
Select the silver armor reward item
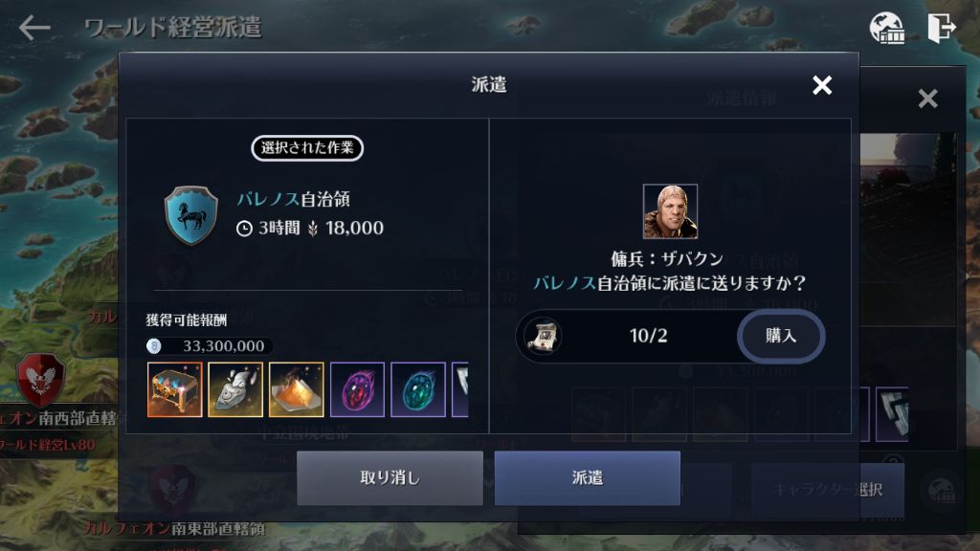(x=235, y=389)
